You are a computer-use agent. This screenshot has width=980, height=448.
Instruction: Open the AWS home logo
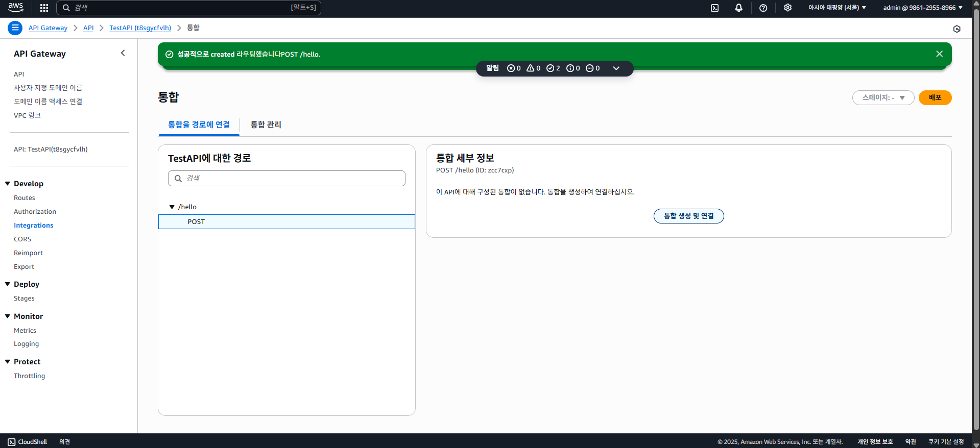(16, 8)
